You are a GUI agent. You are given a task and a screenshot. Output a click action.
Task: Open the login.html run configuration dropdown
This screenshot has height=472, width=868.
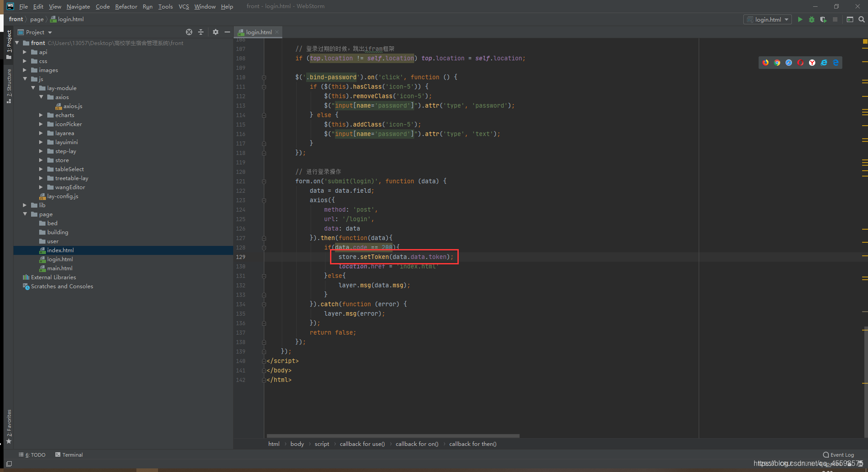pyautogui.click(x=767, y=19)
